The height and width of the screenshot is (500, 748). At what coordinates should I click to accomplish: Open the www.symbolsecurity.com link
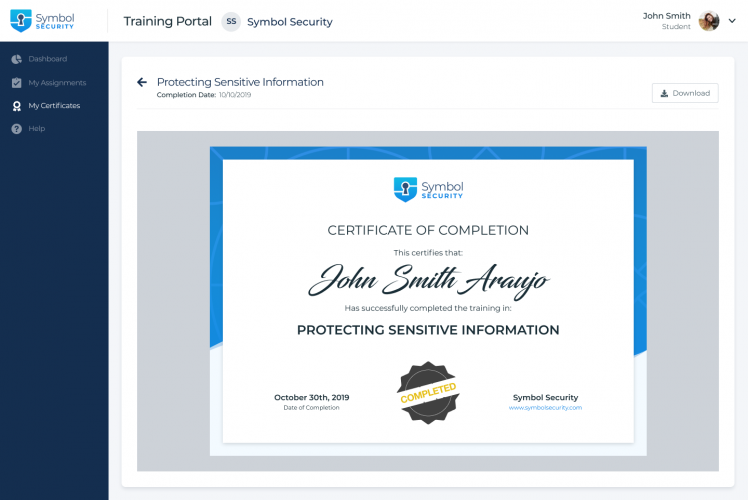[545, 407]
